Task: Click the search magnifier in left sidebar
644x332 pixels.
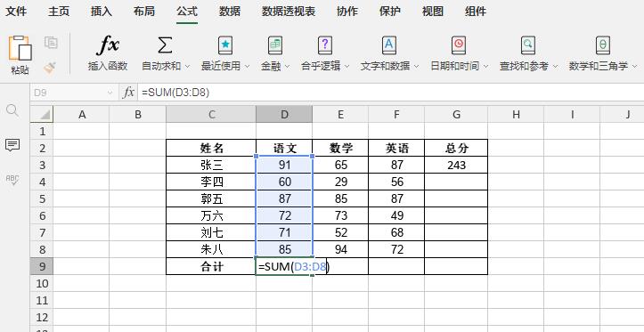Action: (x=12, y=110)
